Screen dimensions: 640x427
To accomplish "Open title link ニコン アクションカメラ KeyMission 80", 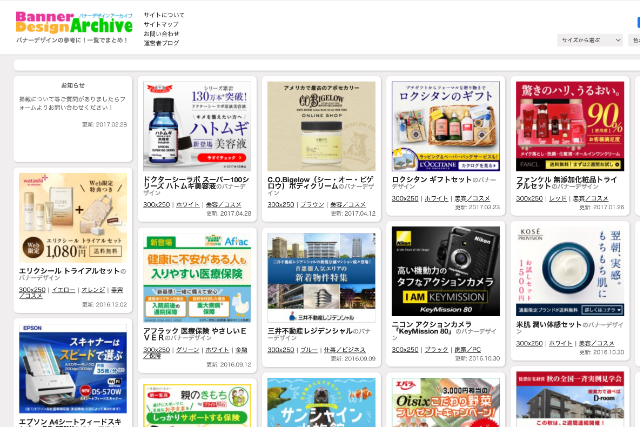I will (432, 327).
